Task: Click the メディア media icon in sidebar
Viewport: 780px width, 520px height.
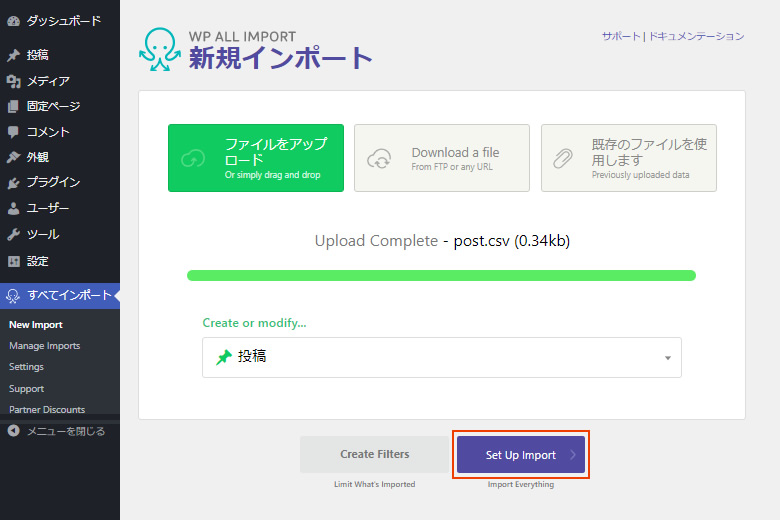Action: pyautogui.click(x=13, y=81)
